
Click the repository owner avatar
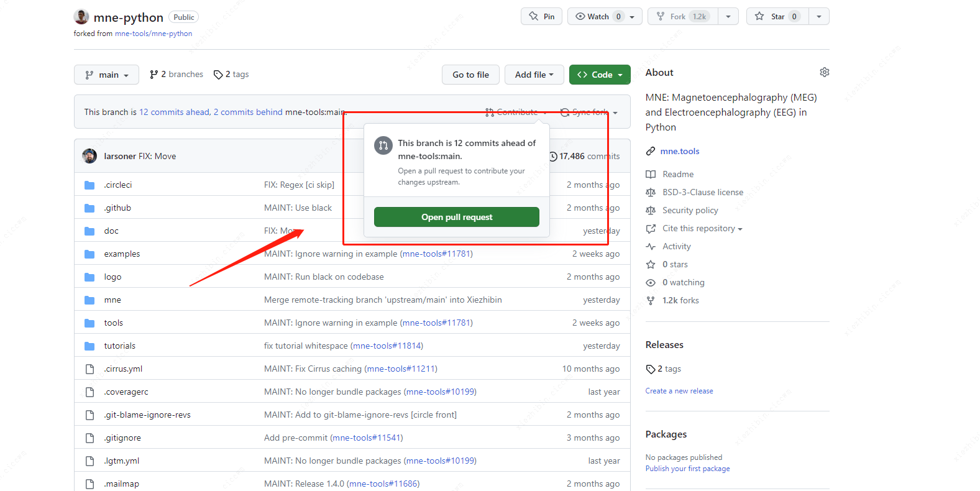click(x=81, y=17)
